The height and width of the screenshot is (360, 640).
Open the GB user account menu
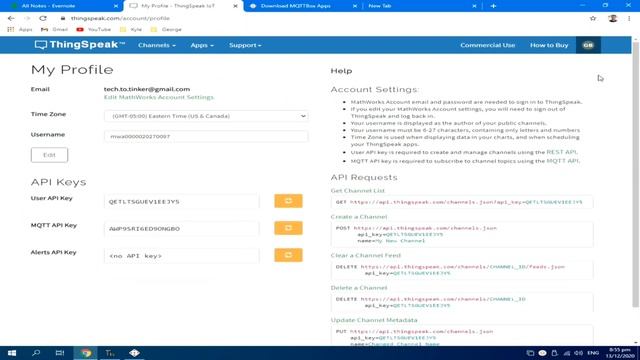pyautogui.click(x=588, y=45)
